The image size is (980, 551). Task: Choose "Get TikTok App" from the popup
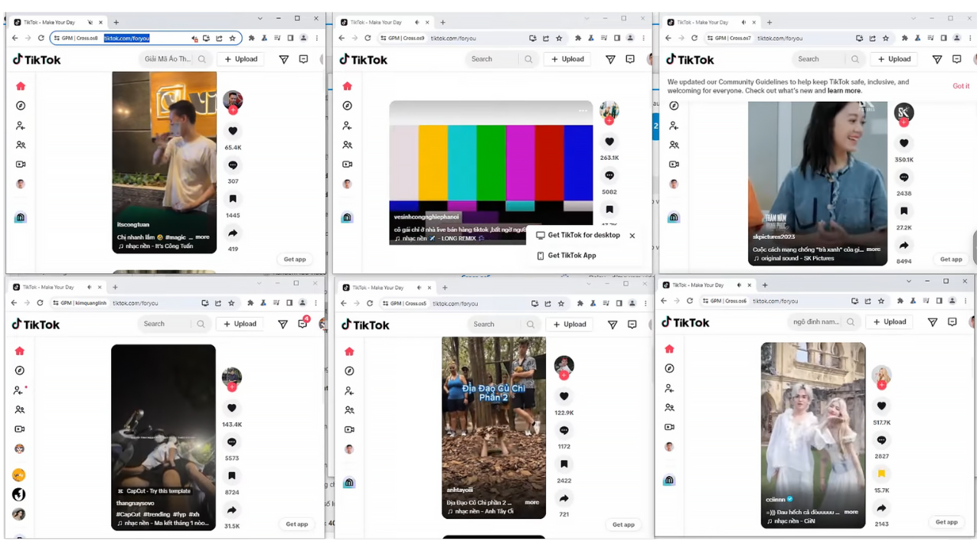pyautogui.click(x=572, y=256)
